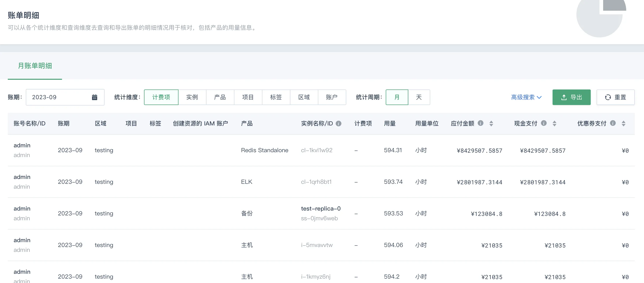Select the 账户 dimension option
The height and width of the screenshot is (283, 644).
[332, 97]
